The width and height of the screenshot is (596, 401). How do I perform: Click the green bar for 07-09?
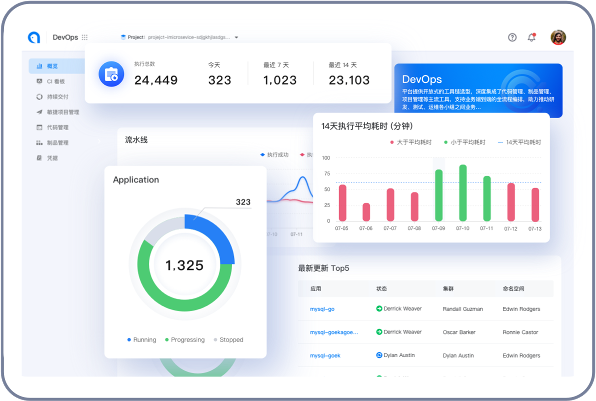point(439,195)
